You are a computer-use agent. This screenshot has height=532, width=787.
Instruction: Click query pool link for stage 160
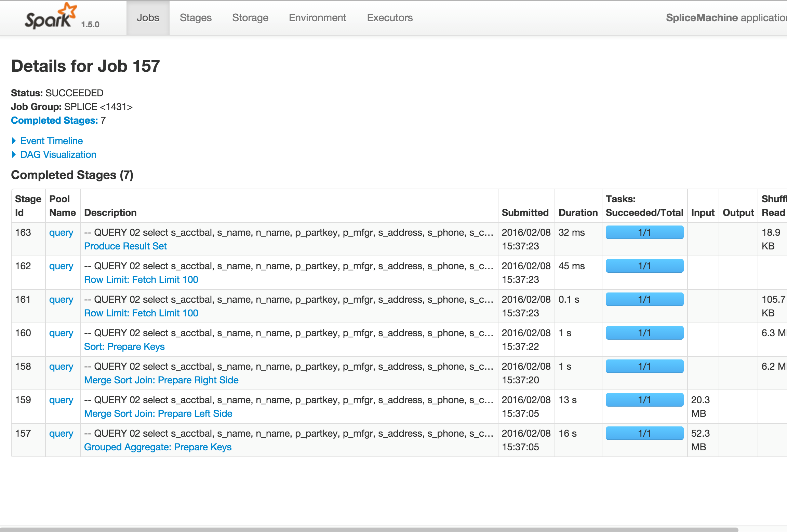[x=61, y=333]
